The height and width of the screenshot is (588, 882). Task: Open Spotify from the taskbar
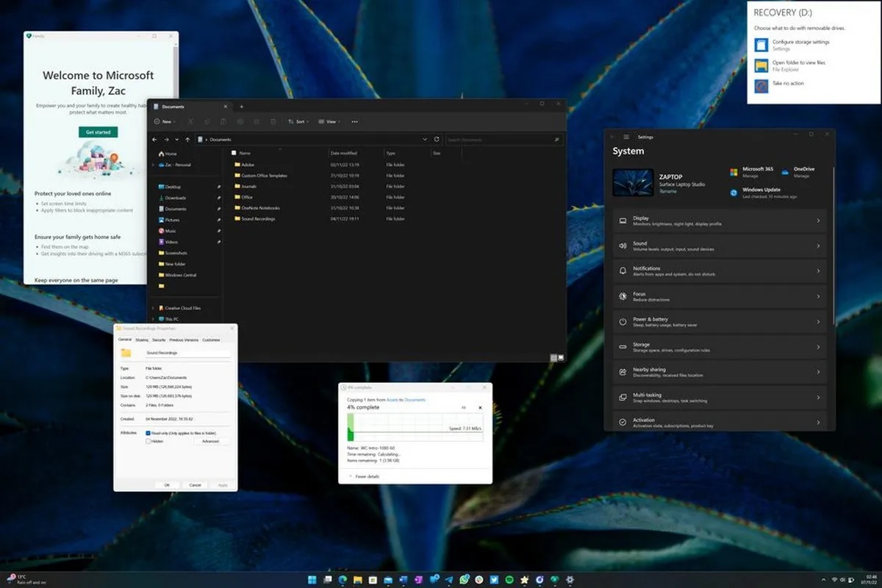click(x=510, y=580)
